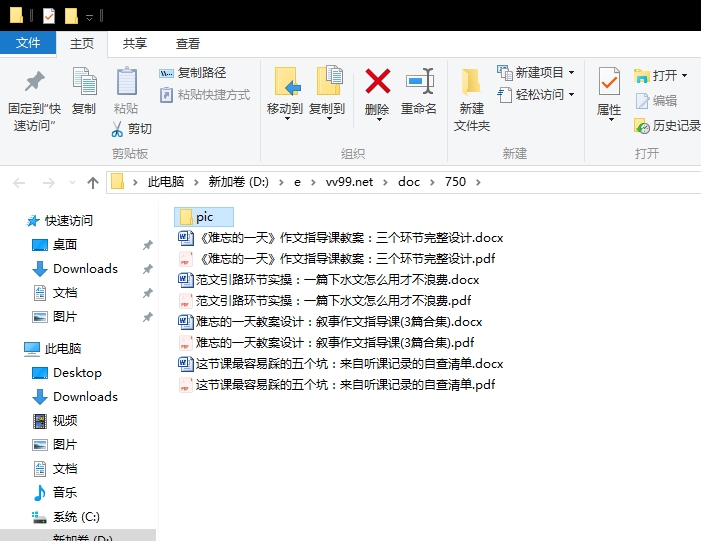
Task: Click the Forward navigation arrow
Action: [x=48, y=182]
